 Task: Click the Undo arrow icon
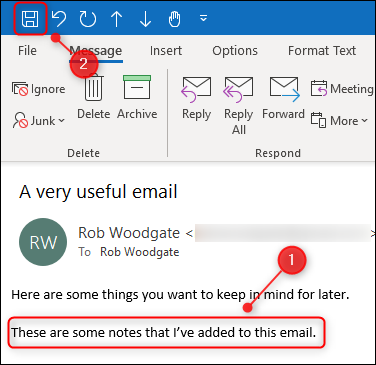[59, 18]
